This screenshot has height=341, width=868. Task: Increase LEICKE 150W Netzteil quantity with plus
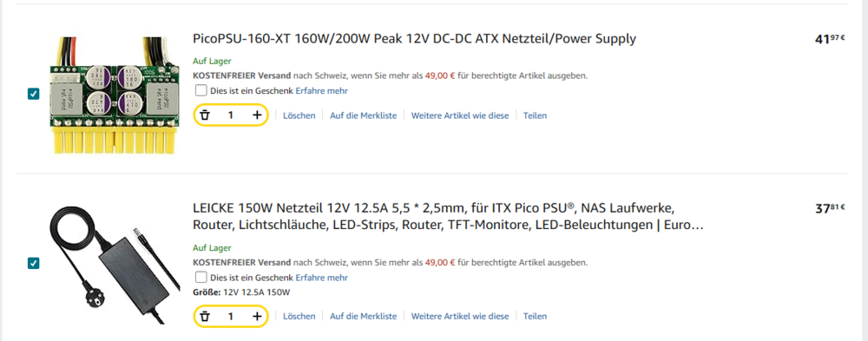coord(257,316)
